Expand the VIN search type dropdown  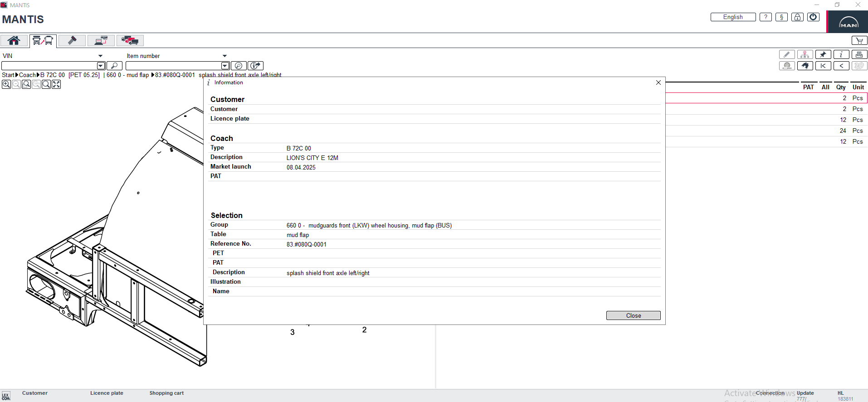pyautogui.click(x=100, y=56)
